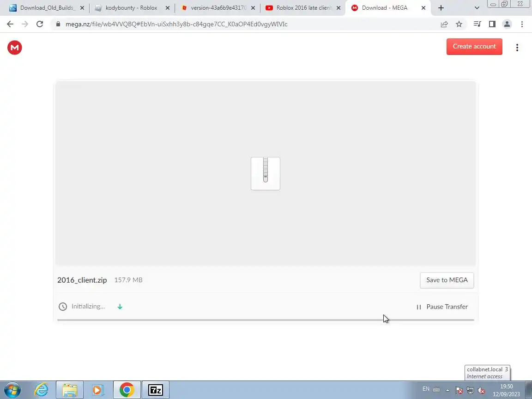This screenshot has width=532, height=399.
Task: Open Windows Explorer from taskbar
Action: click(x=70, y=390)
